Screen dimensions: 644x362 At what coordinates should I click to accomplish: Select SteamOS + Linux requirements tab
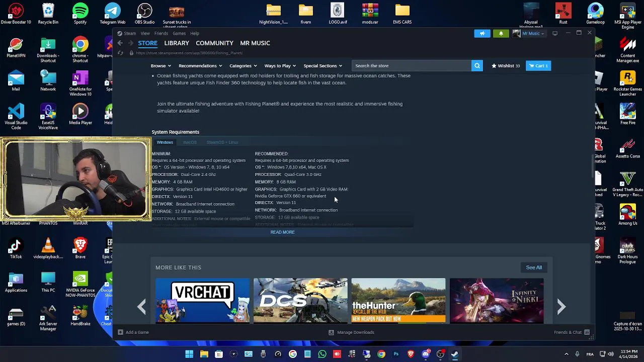coord(222,142)
